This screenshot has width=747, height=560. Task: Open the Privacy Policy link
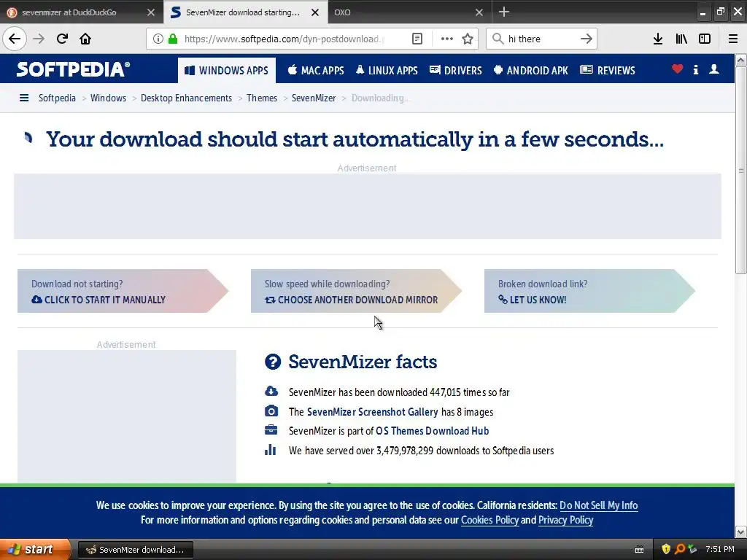(x=565, y=520)
